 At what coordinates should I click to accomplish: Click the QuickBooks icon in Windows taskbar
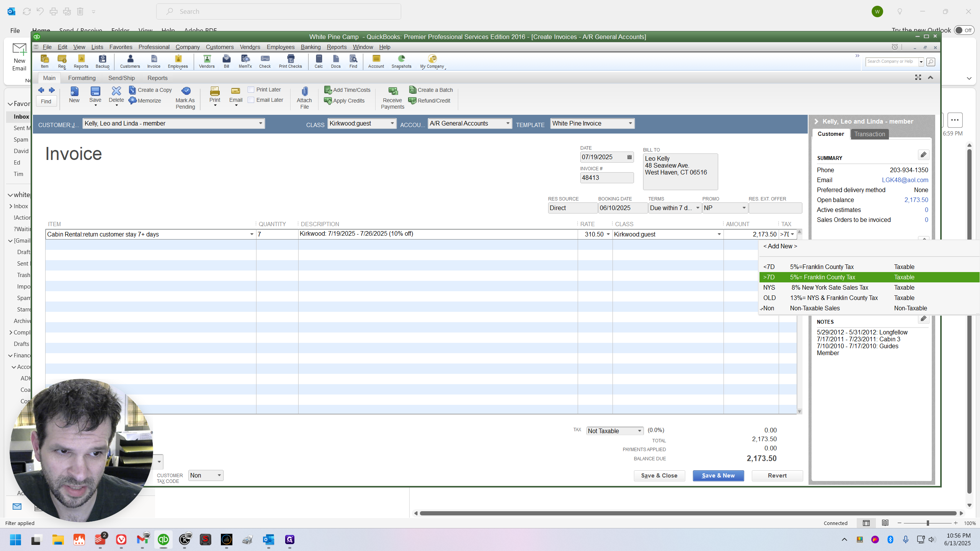point(163,540)
